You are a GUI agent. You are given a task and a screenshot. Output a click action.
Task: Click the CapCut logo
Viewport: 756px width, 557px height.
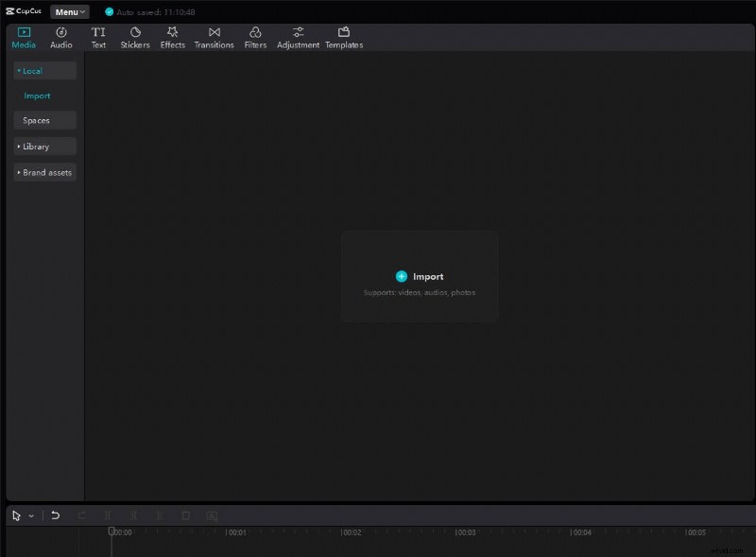pos(23,11)
